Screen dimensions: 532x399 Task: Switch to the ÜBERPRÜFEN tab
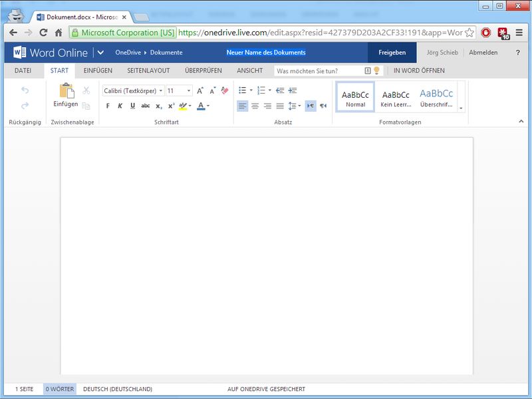pos(203,70)
